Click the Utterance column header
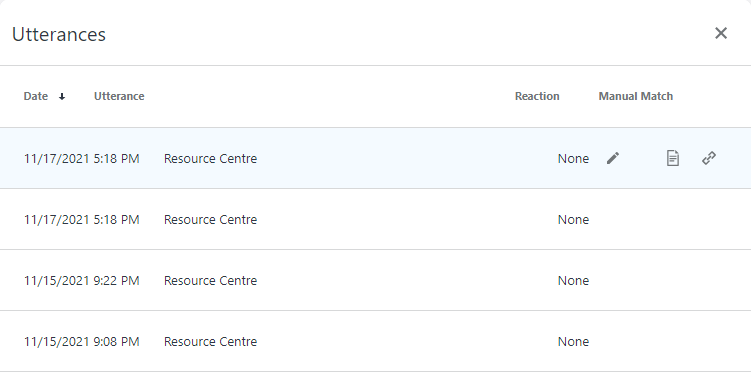The height and width of the screenshot is (389, 751). (x=119, y=96)
